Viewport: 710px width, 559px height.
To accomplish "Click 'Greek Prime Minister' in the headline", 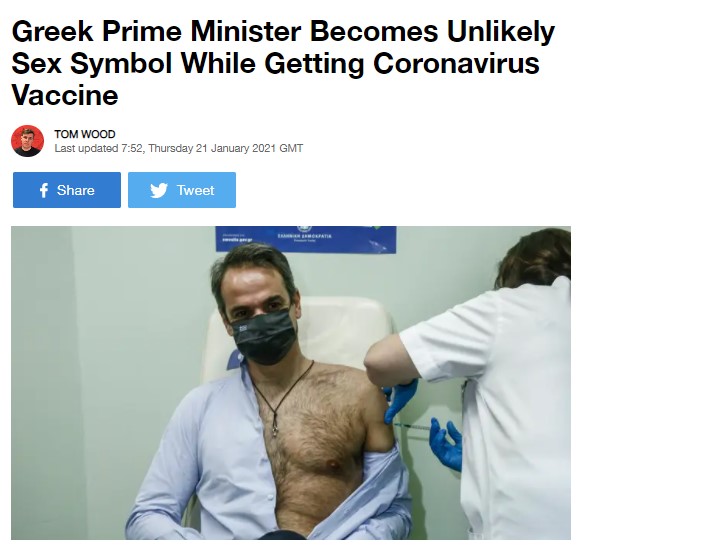I will coord(156,32).
